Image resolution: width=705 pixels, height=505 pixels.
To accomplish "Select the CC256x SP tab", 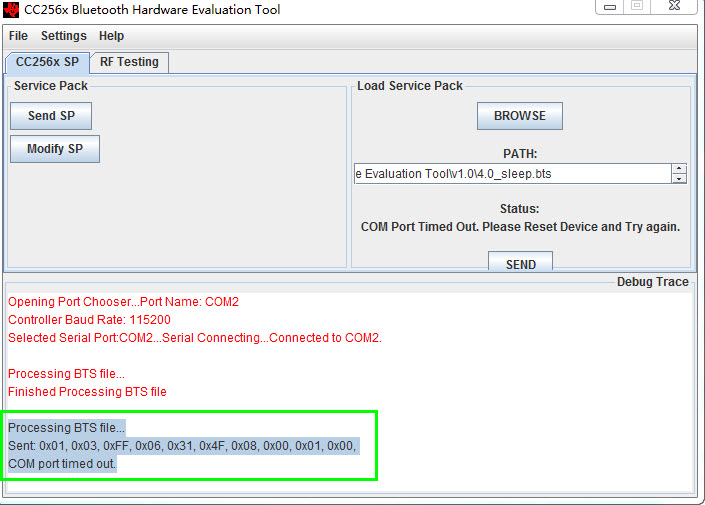I will [x=47, y=62].
